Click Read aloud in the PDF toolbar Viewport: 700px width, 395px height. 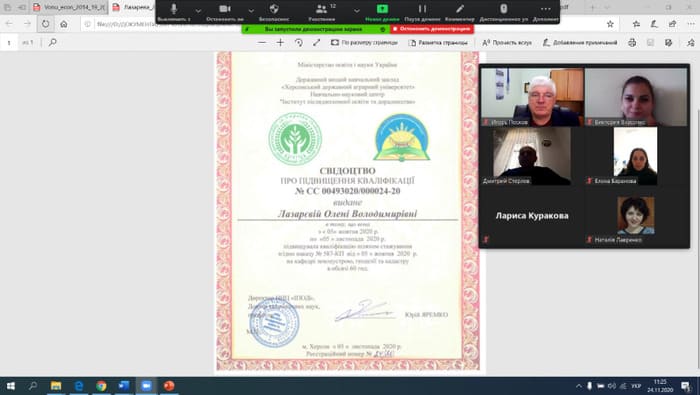[507, 42]
